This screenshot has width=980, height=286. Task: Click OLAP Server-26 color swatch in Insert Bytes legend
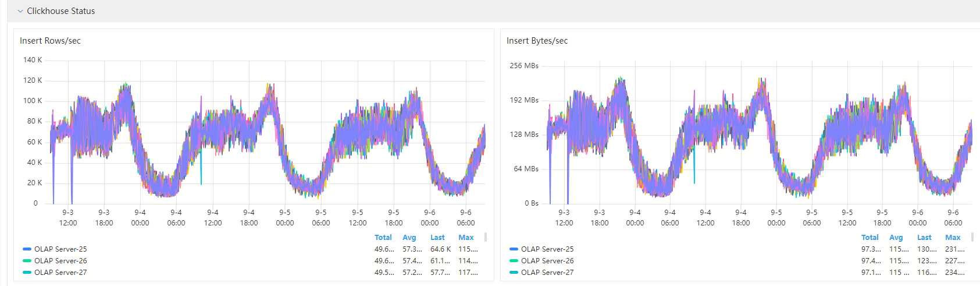(514, 261)
